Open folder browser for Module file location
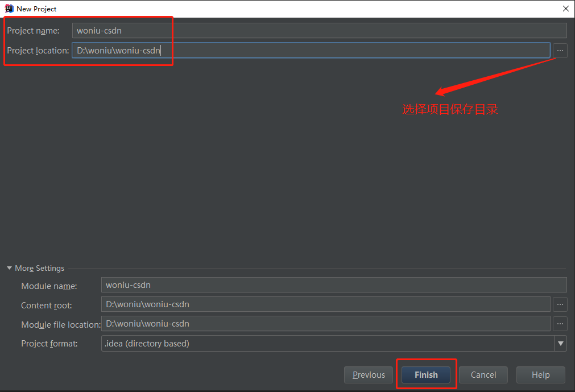The height and width of the screenshot is (392, 575). (560, 324)
